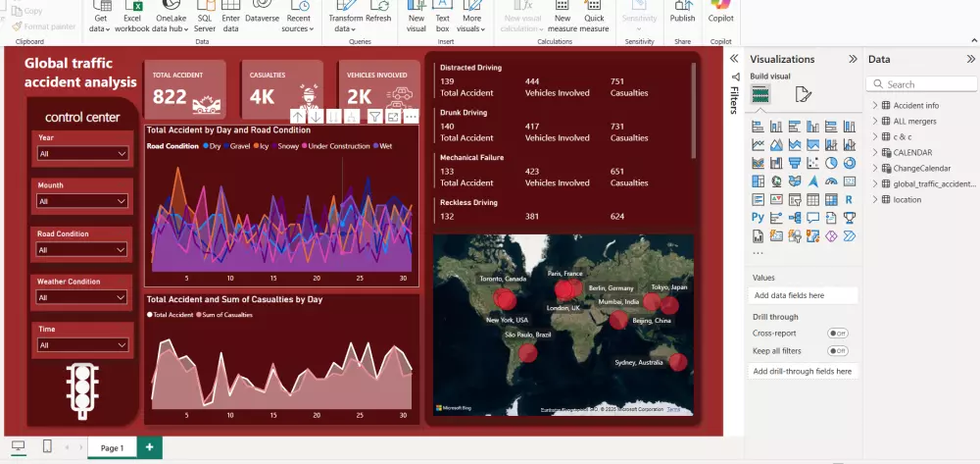Screen dimensions: 980x464
Task: Open the Mounth slicer dropdown
Action: [x=82, y=201]
